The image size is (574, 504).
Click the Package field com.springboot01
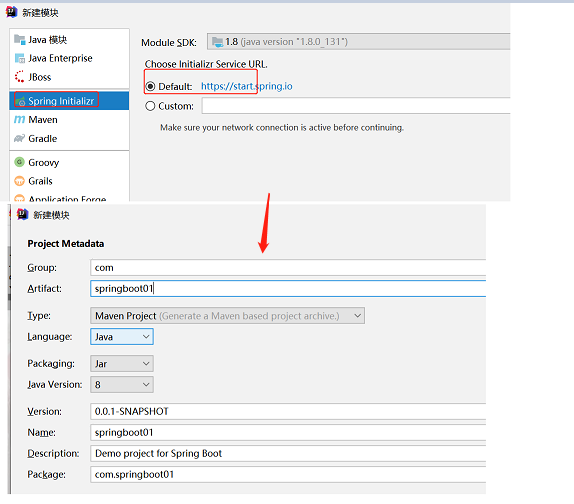point(288,474)
